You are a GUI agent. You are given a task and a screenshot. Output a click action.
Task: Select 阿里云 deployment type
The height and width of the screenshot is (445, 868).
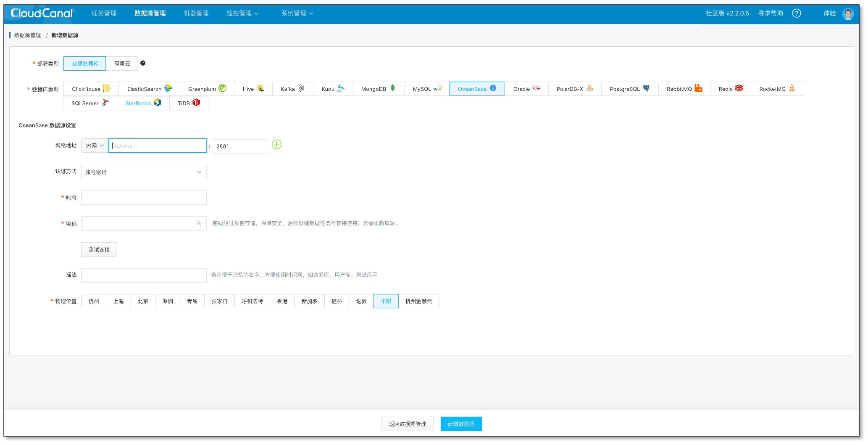(x=122, y=64)
